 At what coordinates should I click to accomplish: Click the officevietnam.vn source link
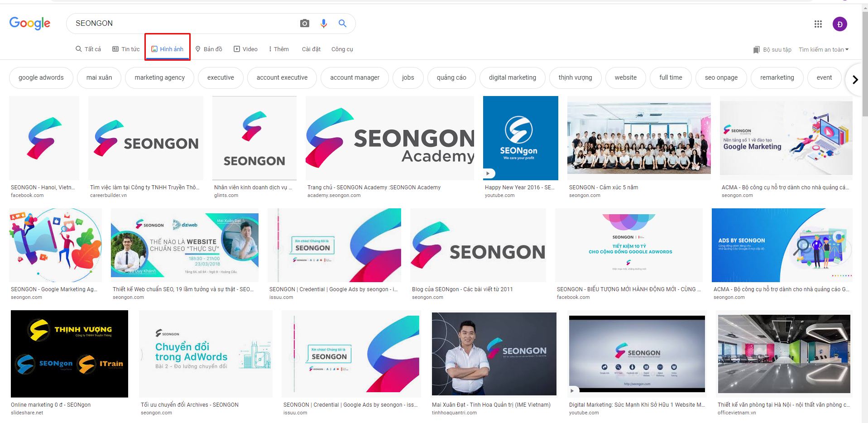(x=737, y=413)
